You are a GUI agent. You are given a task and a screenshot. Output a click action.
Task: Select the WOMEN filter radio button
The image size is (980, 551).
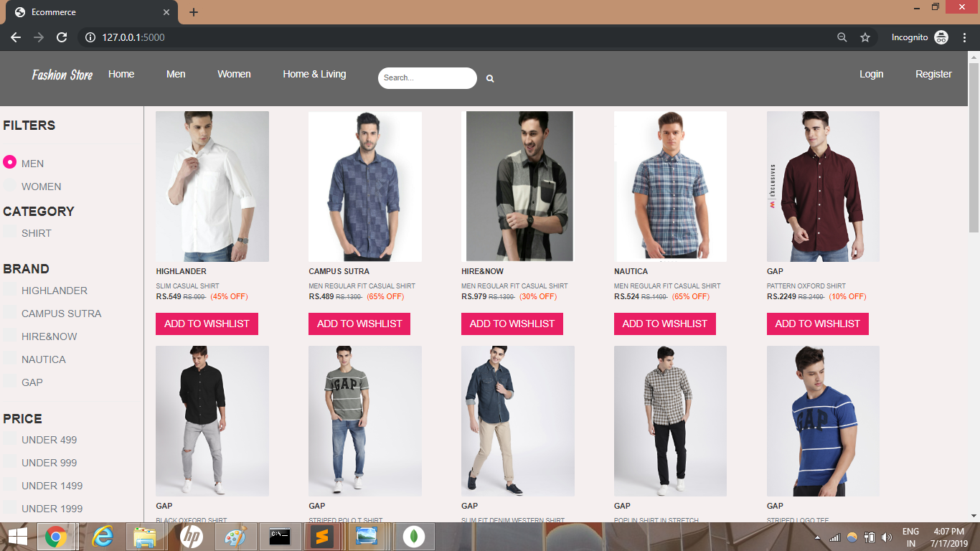pyautogui.click(x=9, y=185)
